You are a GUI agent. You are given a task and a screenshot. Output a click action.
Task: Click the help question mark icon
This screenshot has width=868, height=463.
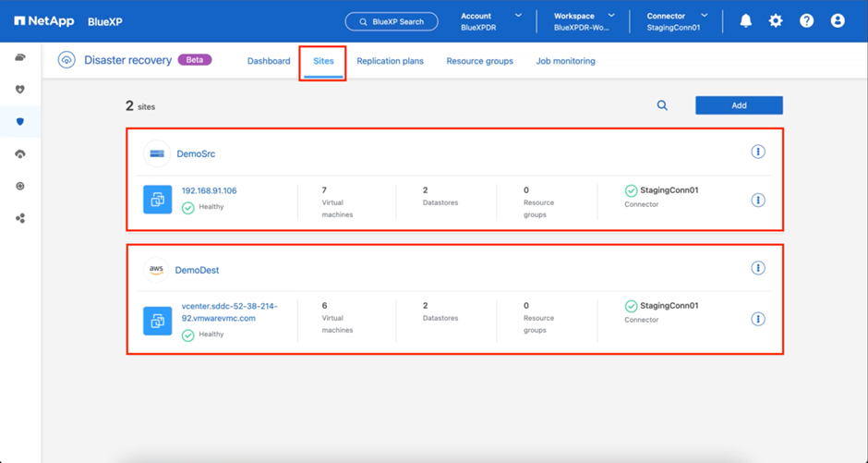click(x=806, y=20)
